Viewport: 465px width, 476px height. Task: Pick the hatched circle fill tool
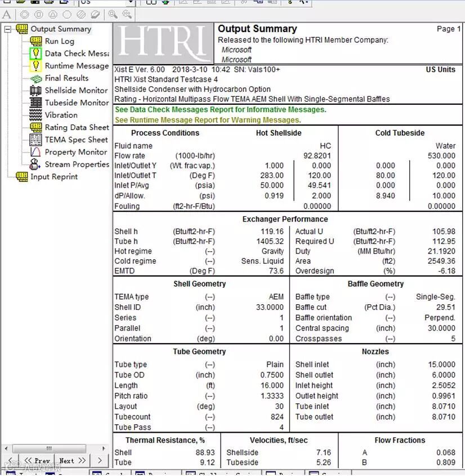[81, 14]
